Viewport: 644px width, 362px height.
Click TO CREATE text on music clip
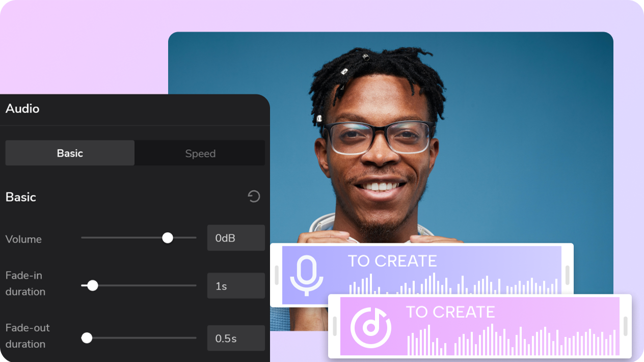(x=450, y=312)
